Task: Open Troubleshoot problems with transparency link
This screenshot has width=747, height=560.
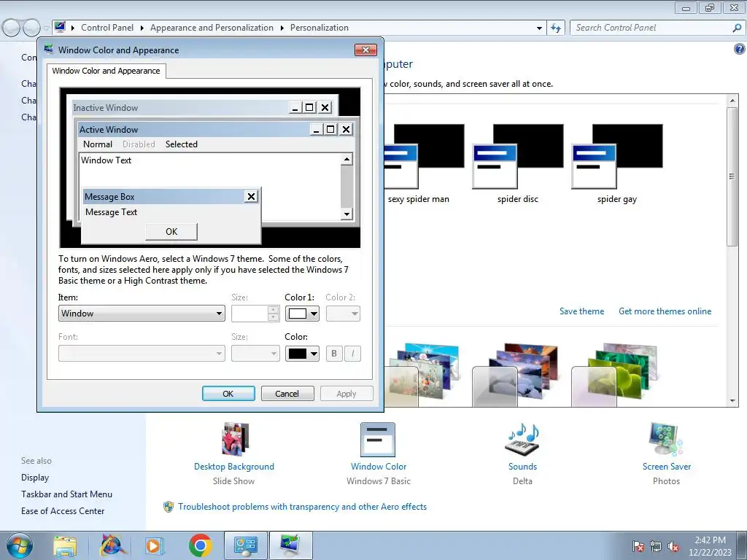Action: click(303, 507)
